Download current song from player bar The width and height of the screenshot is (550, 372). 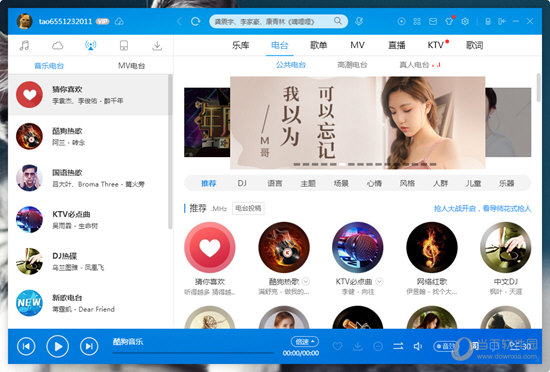[x=358, y=346]
